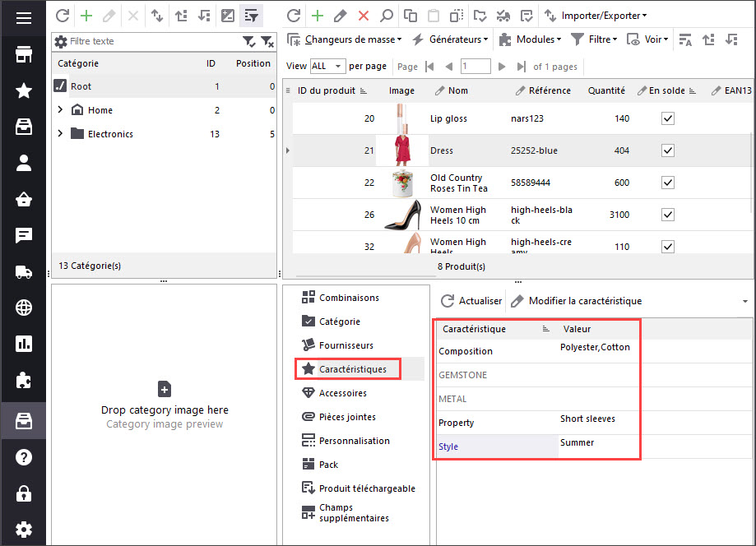Open Changeurs de masse dropdown
Image resolution: width=756 pixels, height=546 pixels.
tap(344, 39)
